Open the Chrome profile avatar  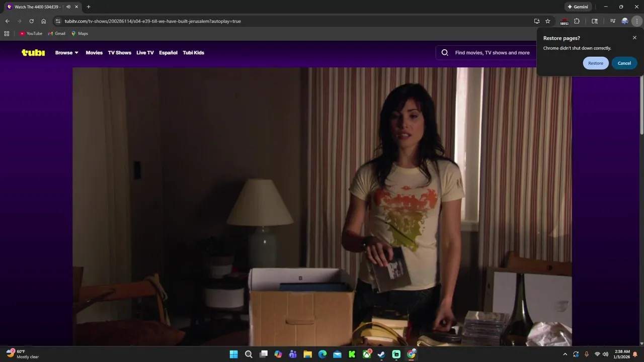[x=625, y=21]
